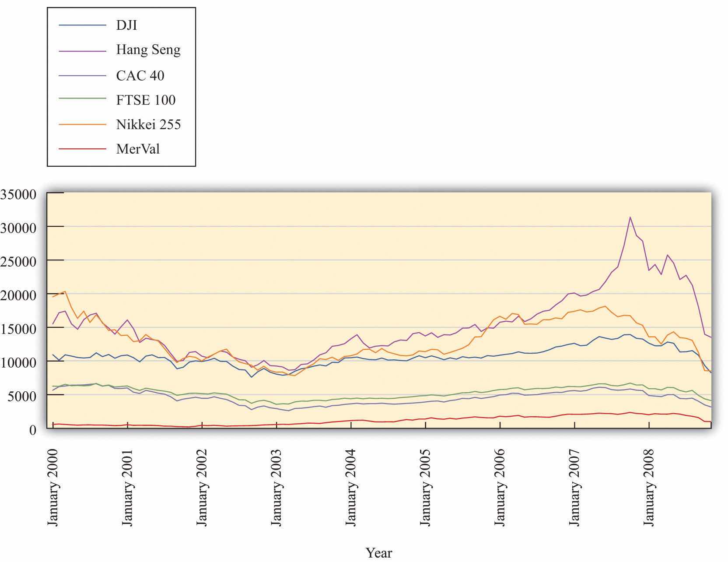Image resolution: width=728 pixels, height=562 pixels.
Task: Click the red MerVal line sample in legend
Action: point(82,149)
